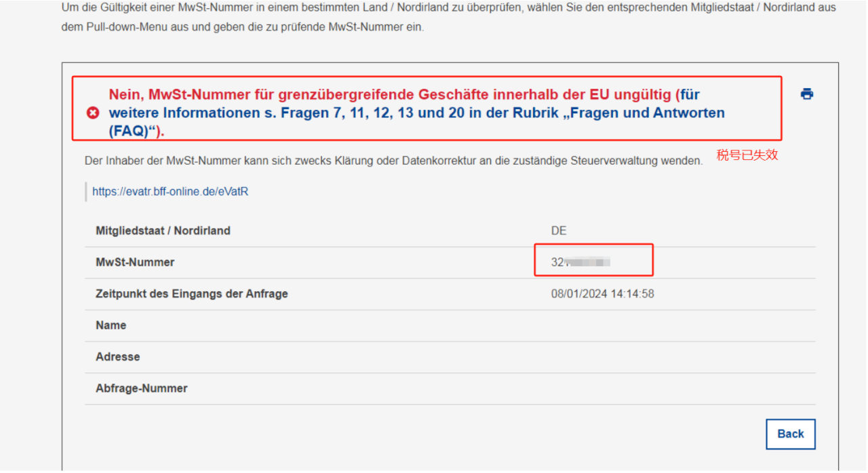
Task: Click the 'MwSt-Nummer' row label
Action: (135, 262)
